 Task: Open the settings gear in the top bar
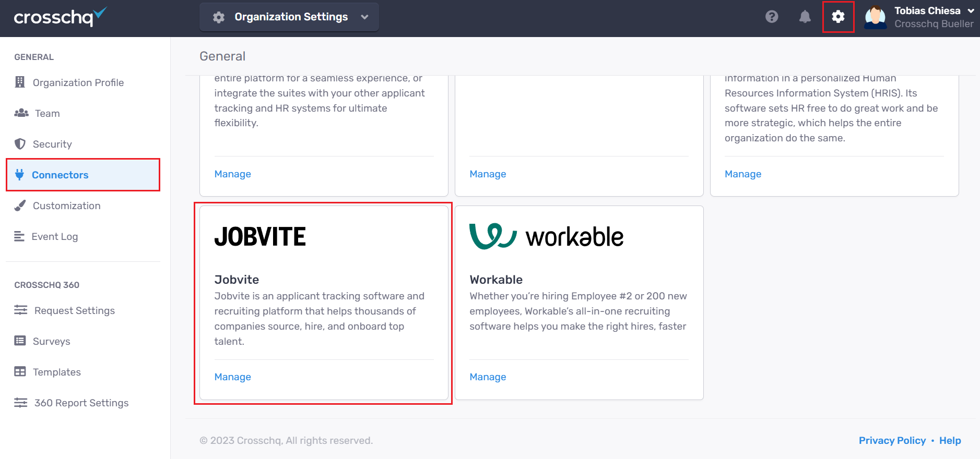tap(838, 17)
